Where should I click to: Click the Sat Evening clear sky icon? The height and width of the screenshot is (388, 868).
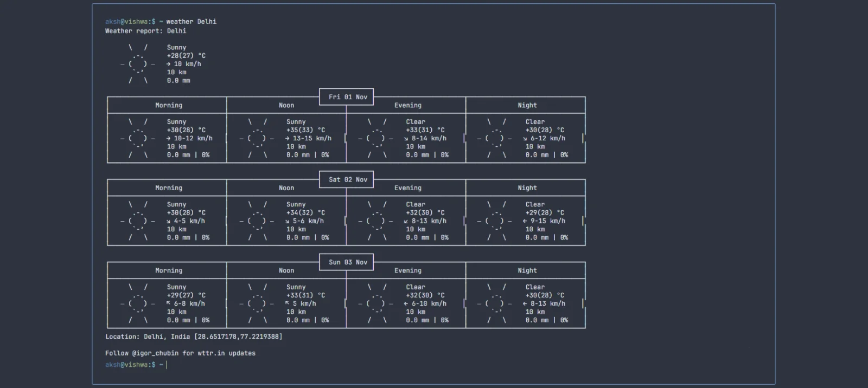point(376,221)
